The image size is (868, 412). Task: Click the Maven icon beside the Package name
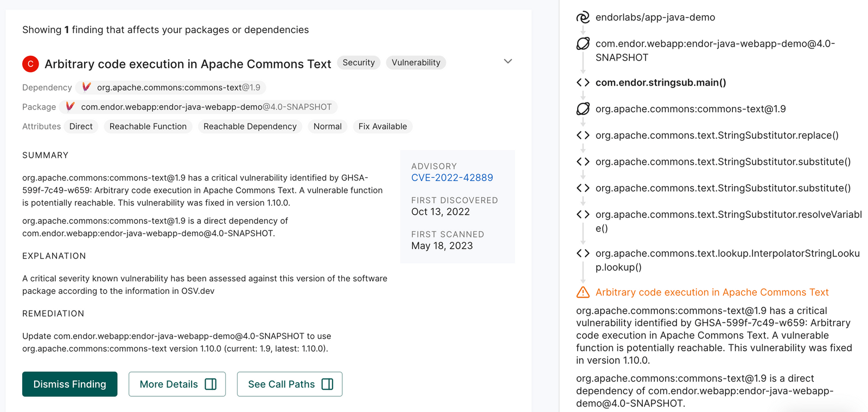pos(70,107)
